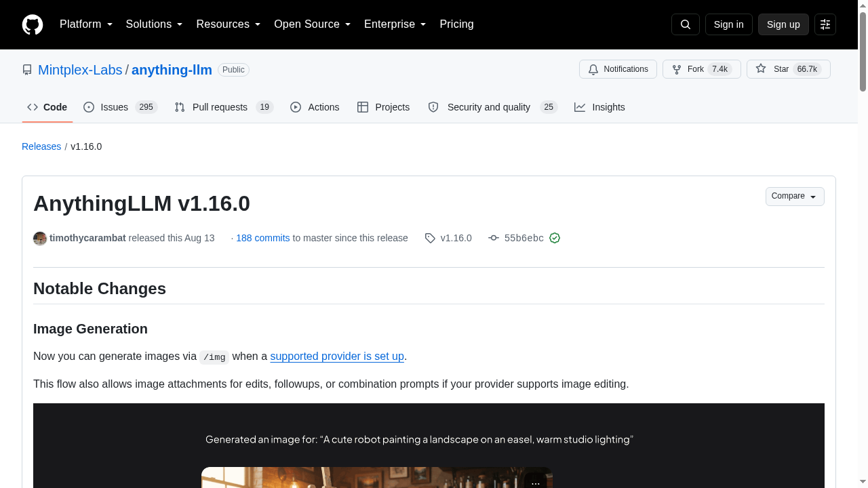The image size is (868, 488).
Task: Expand the Resources menu
Action: (x=229, y=24)
